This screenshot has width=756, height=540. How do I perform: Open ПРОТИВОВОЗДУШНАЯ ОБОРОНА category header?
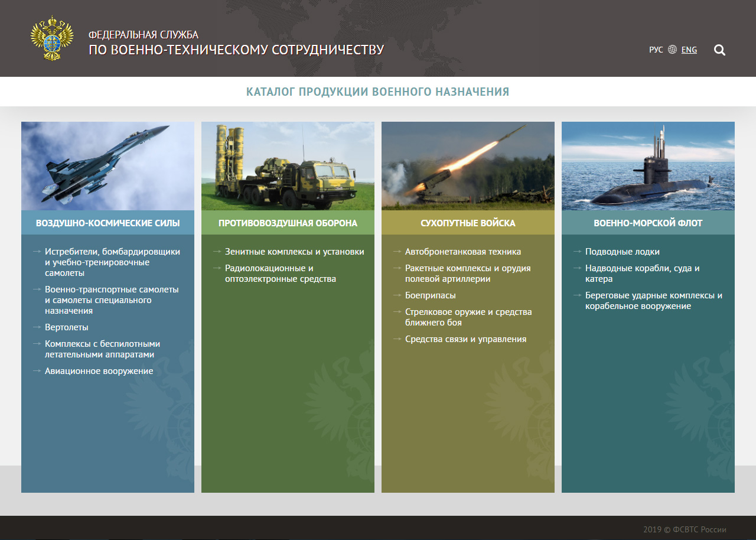(x=288, y=223)
